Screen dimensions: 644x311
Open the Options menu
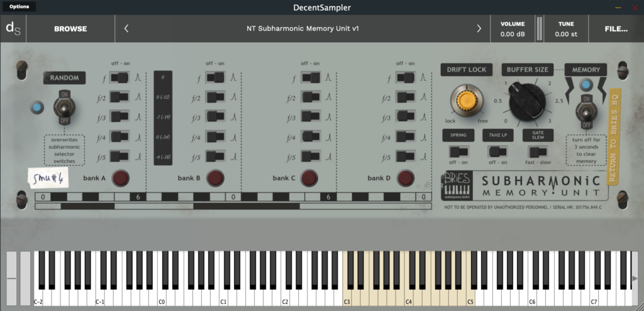19,6
